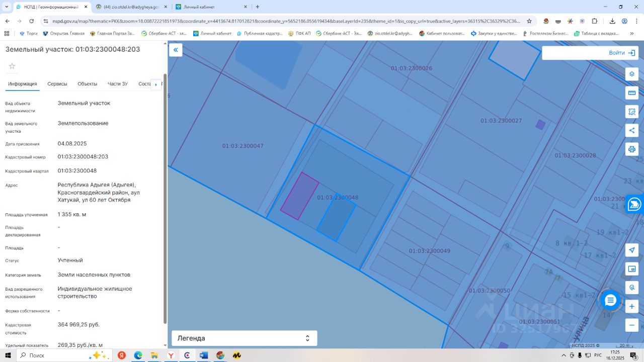Collapse the parcel info side panel

pos(176,50)
